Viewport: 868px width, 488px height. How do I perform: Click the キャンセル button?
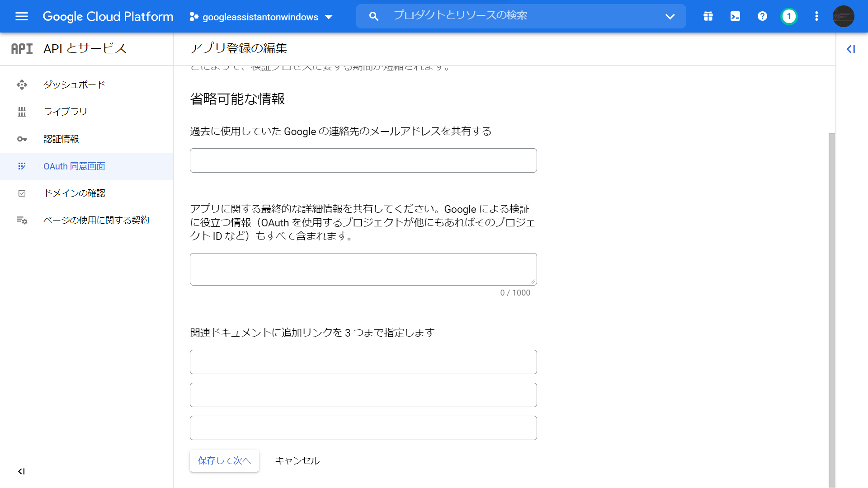[x=297, y=460]
